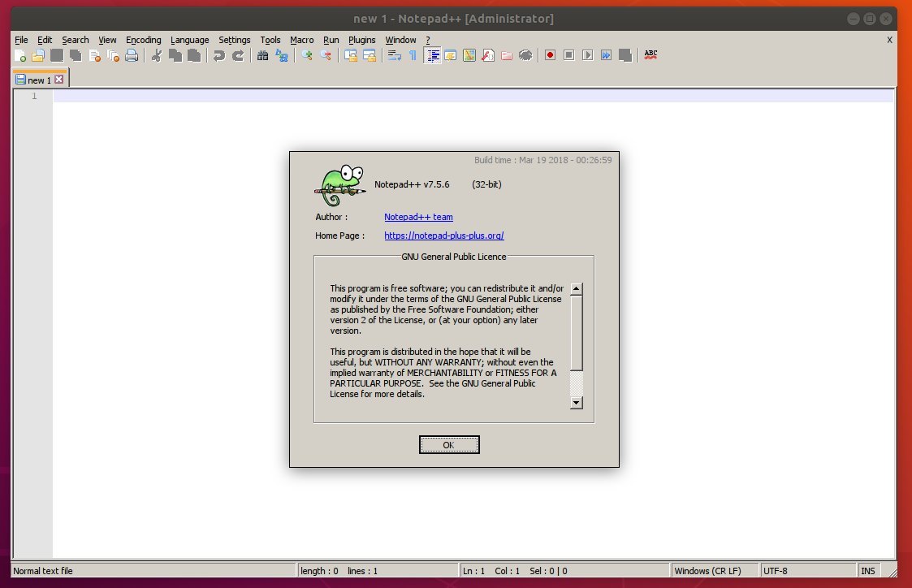Open the Document Map icon
This screenshot has height=588, width=912.
[469, 55]
